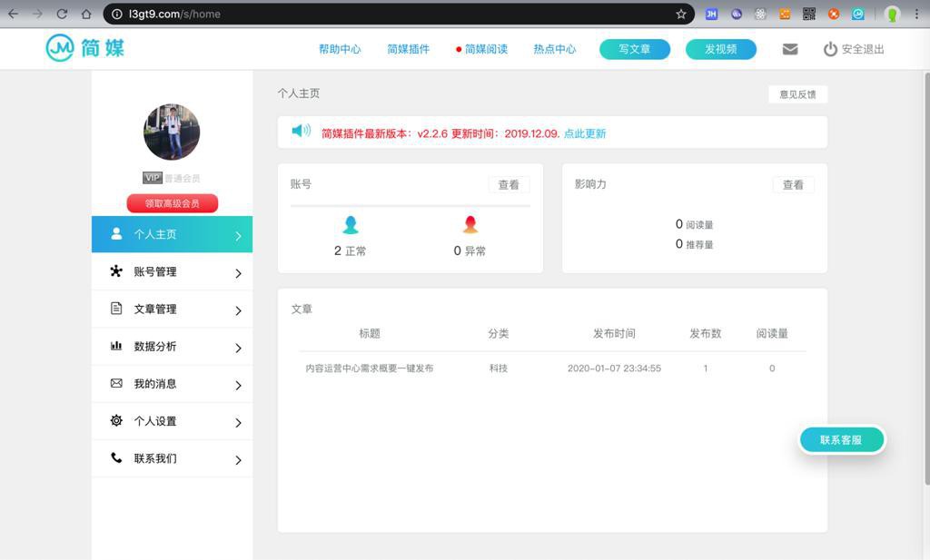Click the 安全退出 logout text
Image resolution: width=930 pixels, height=560 pixels.
point(863,49)
